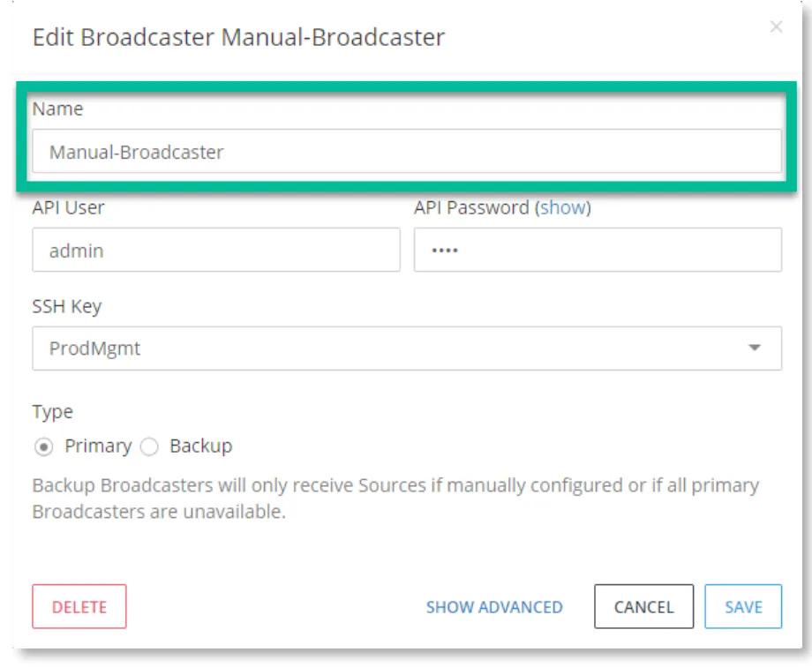Viewport: 812px width, 667px height.
Task: Click the 'API User' field label
Action: pos(68,207)
